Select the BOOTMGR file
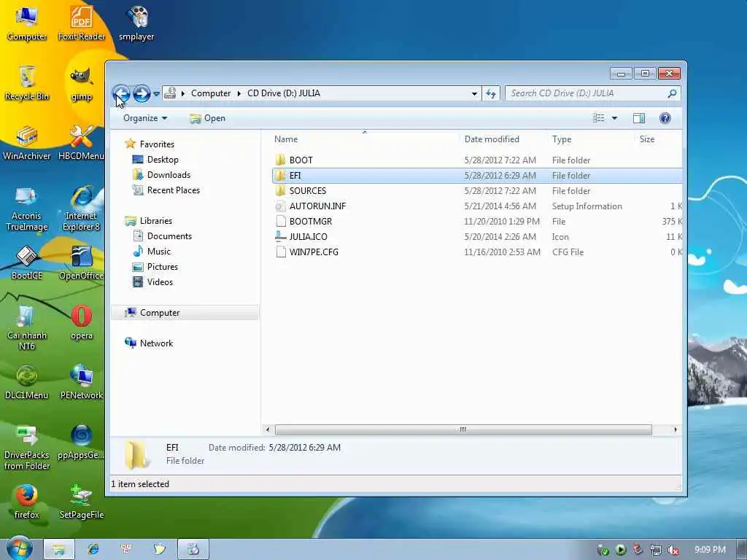 [311, 221]
